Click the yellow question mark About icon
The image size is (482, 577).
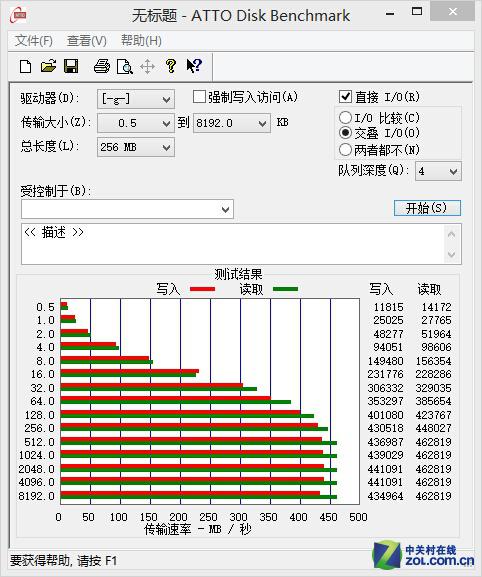[171, 66]
